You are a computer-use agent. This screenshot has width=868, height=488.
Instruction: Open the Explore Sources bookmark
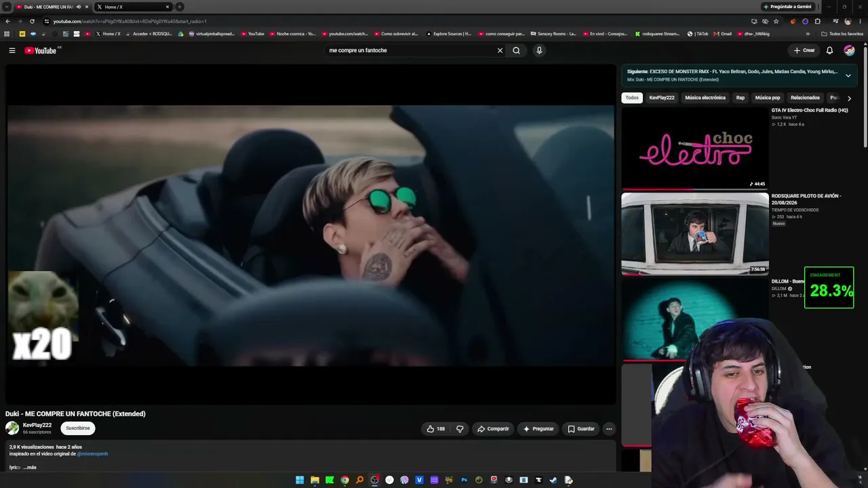449,34
